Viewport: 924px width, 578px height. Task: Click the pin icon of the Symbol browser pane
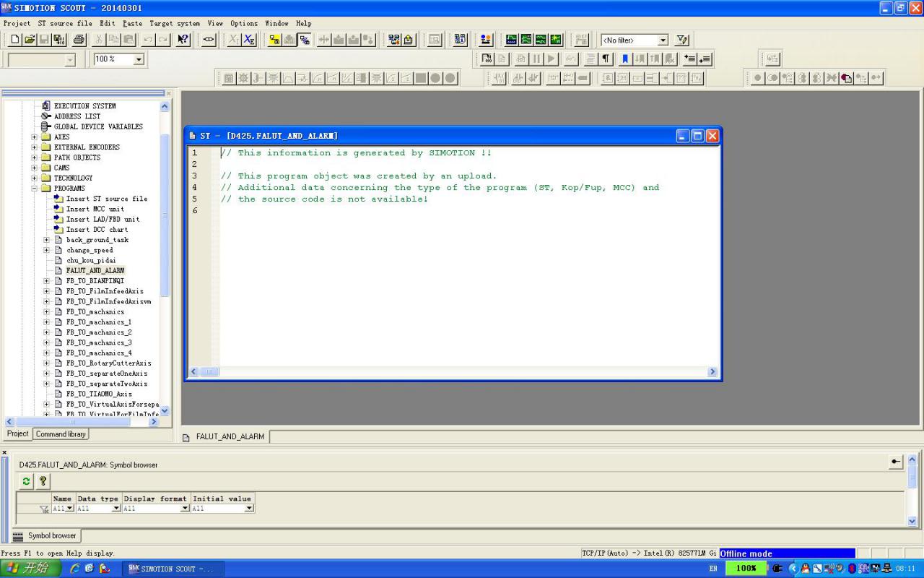click(x=896, y=462)
